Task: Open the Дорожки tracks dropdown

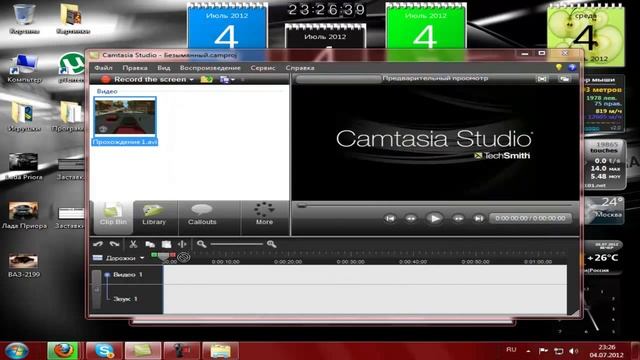Action: tap(119, 258)
